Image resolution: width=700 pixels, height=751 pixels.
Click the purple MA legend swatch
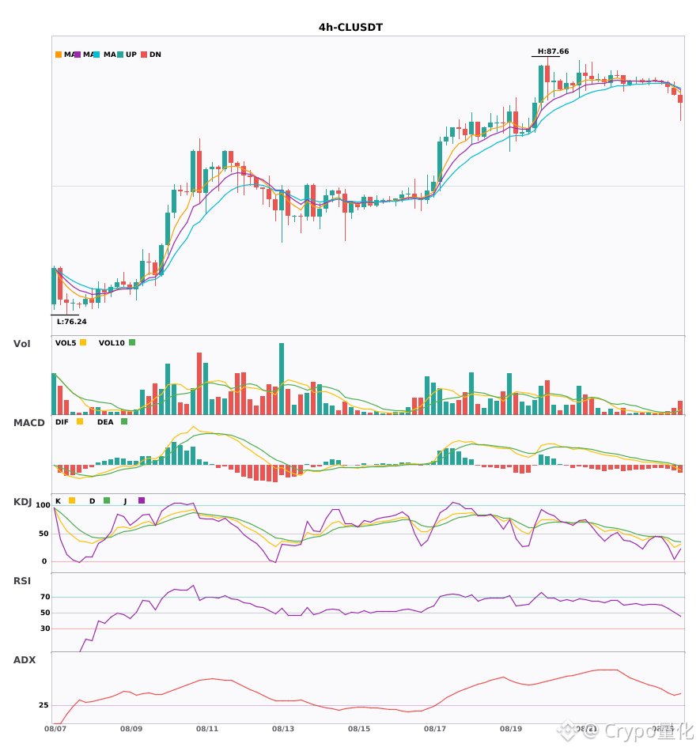click(78, 55)
